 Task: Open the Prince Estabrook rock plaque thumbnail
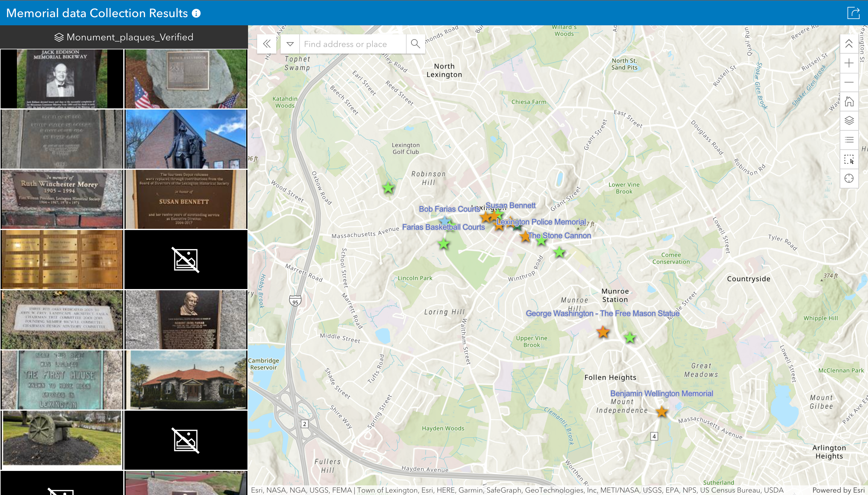(x=186, y=79)
